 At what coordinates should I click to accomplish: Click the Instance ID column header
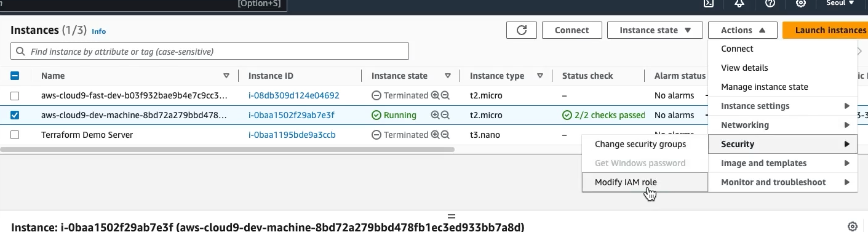(271, 76)
